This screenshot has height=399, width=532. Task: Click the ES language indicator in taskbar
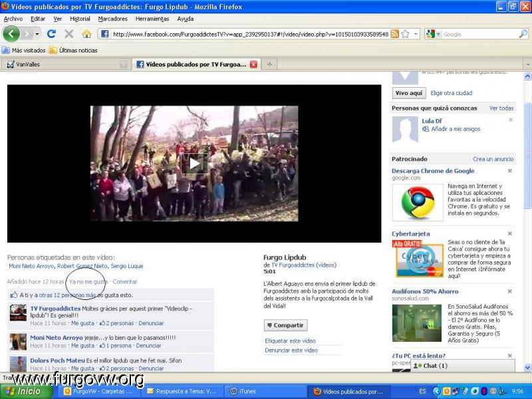[x=422, y=391]
